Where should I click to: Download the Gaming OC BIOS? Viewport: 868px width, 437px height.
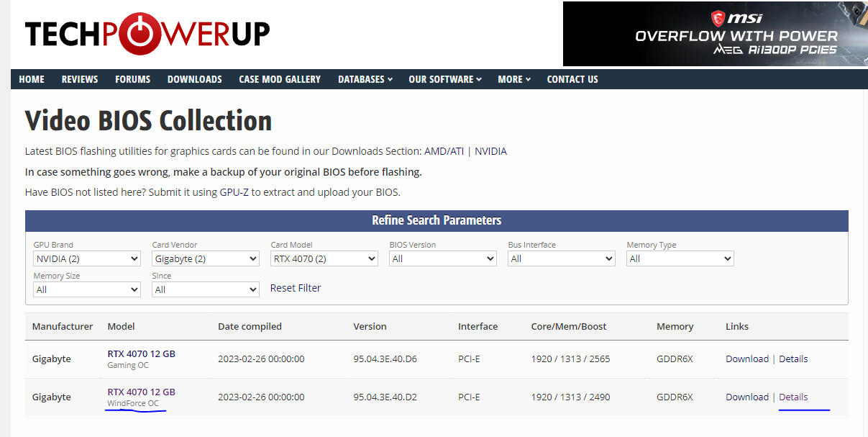click(747, 359)
